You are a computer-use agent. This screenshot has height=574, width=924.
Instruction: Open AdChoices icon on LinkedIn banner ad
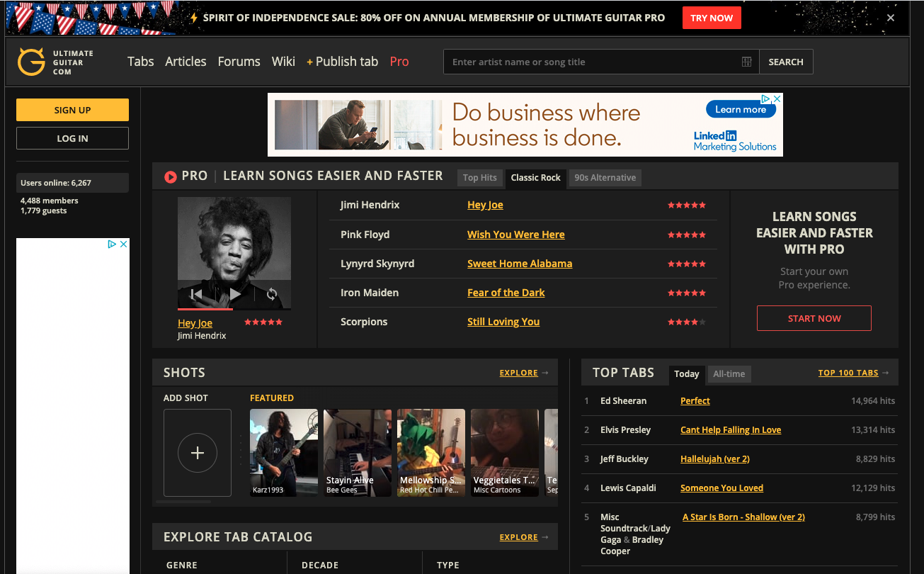(x=765, y=99)
